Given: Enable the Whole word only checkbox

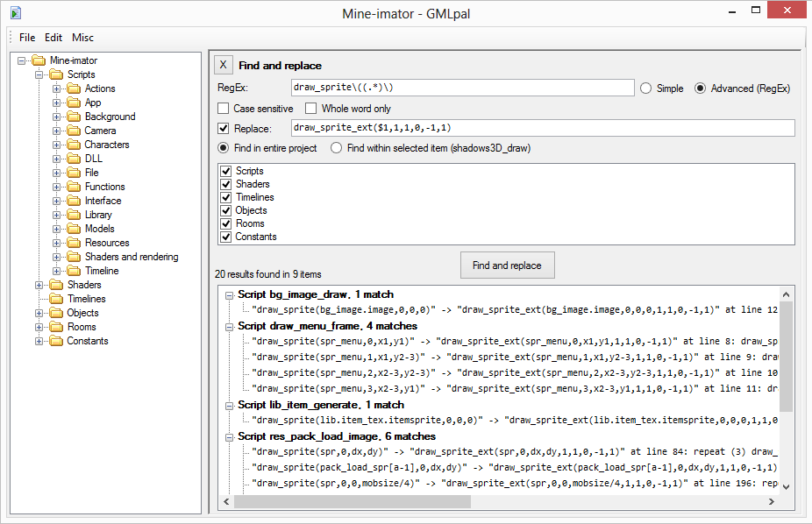Looking at the screenshot, I should click(x=310, y=108).
